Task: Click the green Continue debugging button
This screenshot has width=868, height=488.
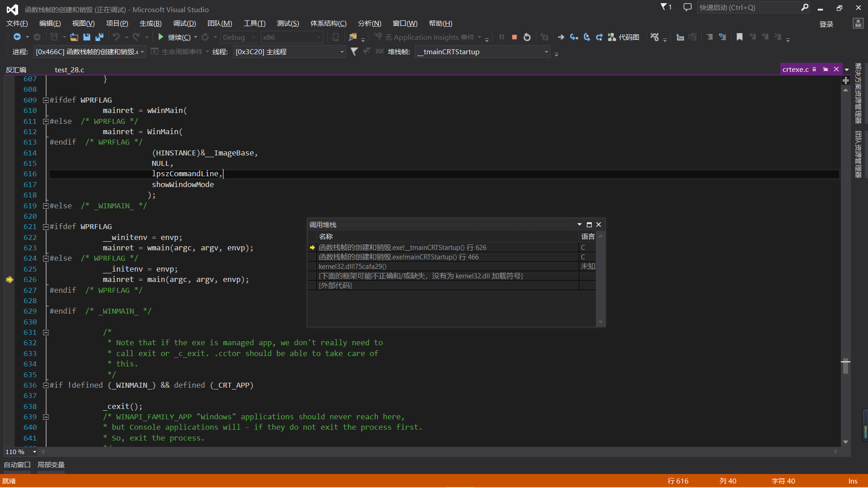Action: click(x=174, y=37)
